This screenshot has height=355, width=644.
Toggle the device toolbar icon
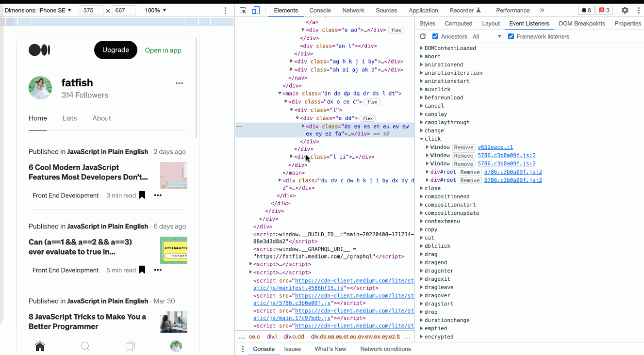[256, 10]
